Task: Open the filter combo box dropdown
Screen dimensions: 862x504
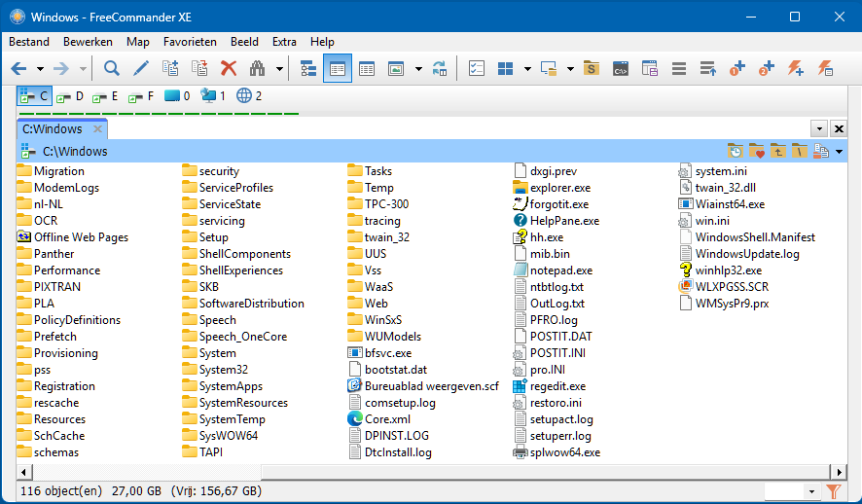Action: tap(811, 491)
